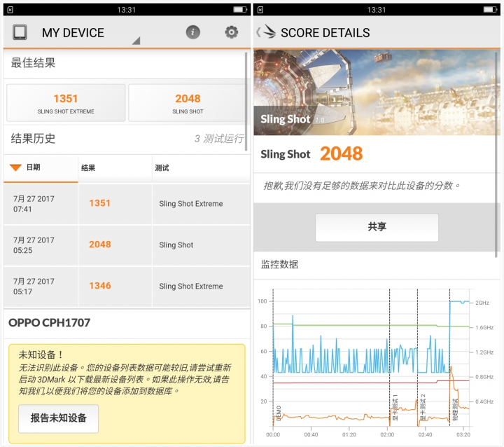504x447 pixels.
Task: Open the 1351 Sling Shot Extreme best result
Action: 66,103
